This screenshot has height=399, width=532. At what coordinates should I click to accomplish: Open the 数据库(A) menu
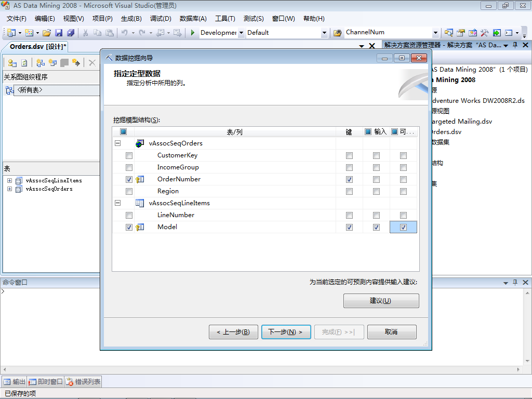pyautogui.click(x=193, y=19)
